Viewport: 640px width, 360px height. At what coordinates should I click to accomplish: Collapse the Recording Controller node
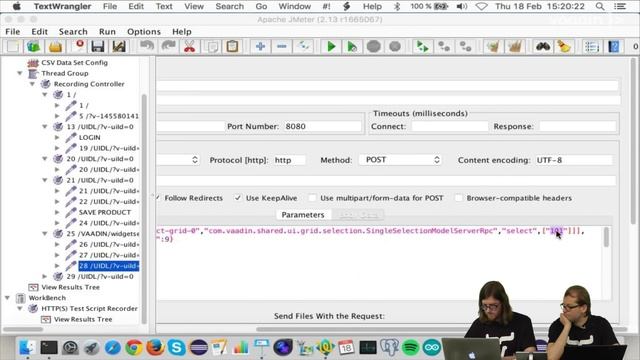coord(32,84)
